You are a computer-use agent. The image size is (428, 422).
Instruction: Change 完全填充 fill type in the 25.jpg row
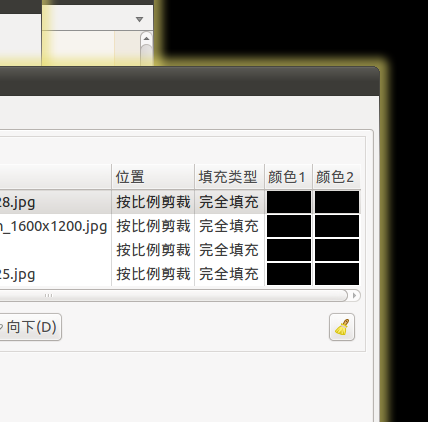pyautogui.click(x=229, y=274)
